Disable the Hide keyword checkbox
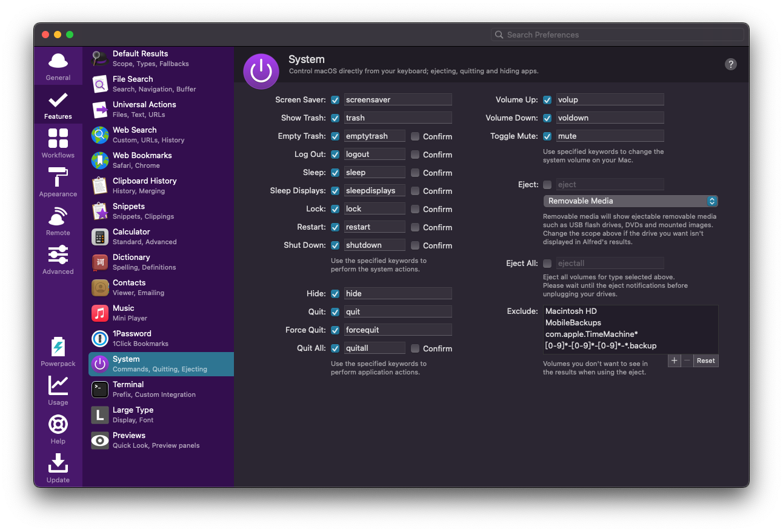Image resolution: width=783 pixels, height=532 pixels. (335, 294)
